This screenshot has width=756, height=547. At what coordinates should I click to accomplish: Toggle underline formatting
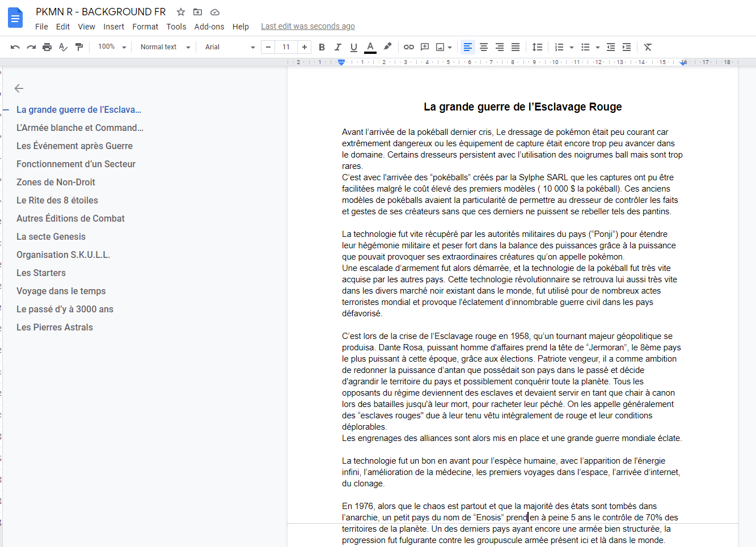[x=353, y=47]
